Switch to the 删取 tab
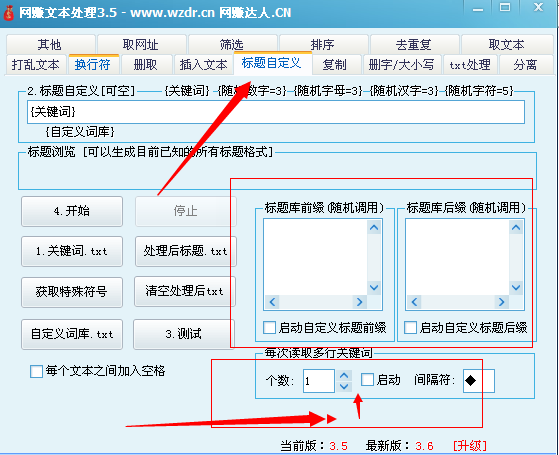 pos(146,65)
